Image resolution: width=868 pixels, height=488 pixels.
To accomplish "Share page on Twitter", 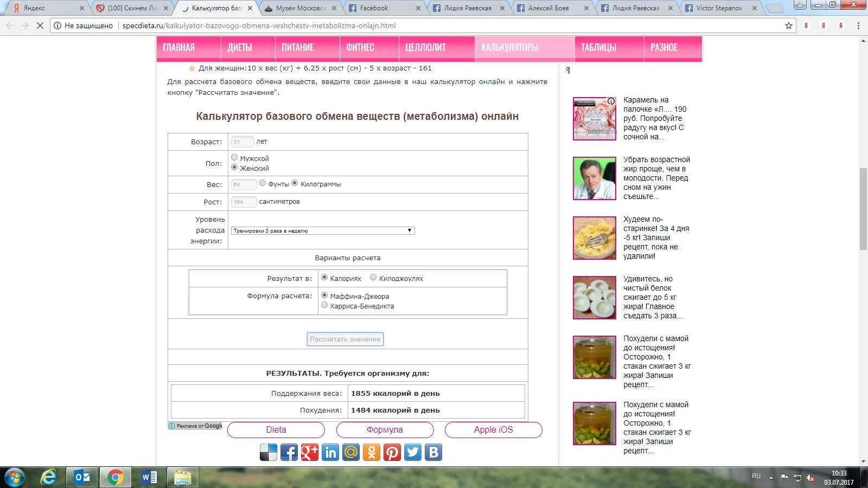I will tap(413, 452).
